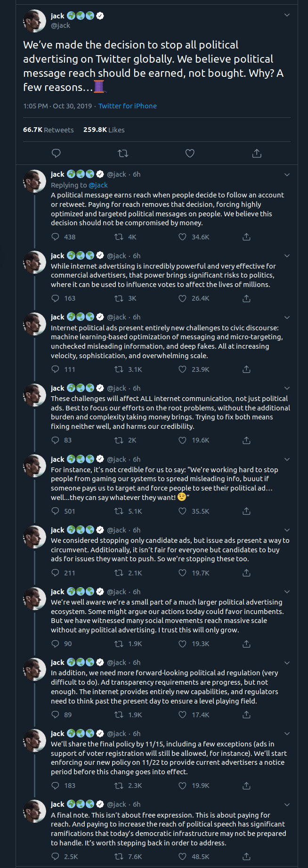Like the tweet showing 19.7K likes
308x868 pixels.
click(183, 573)
